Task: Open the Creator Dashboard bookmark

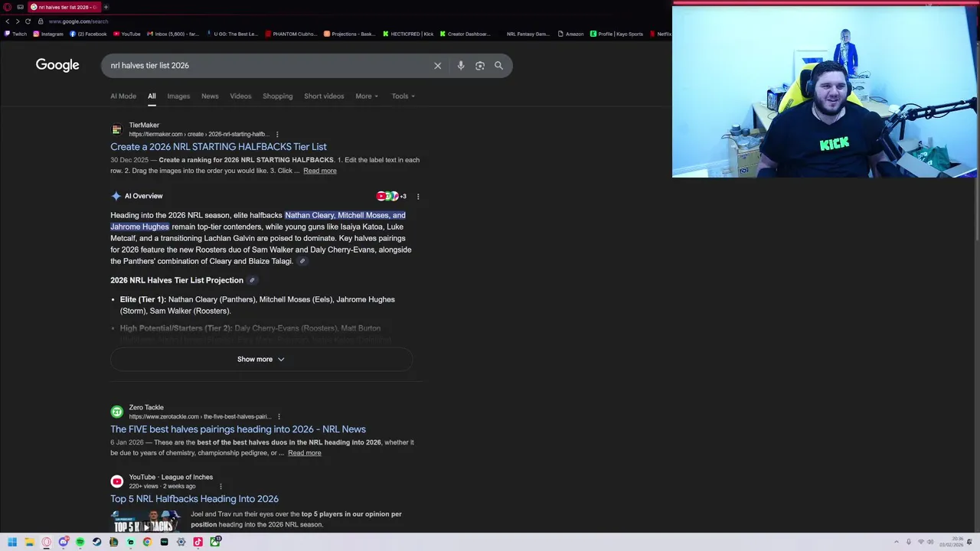Action: coord(465,34)
